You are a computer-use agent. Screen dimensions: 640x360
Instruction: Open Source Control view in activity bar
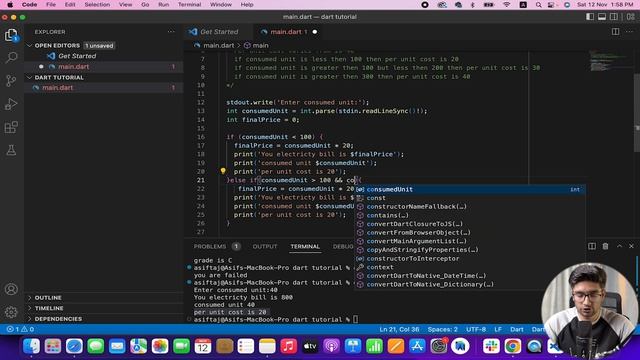click(x=11, y=80)
